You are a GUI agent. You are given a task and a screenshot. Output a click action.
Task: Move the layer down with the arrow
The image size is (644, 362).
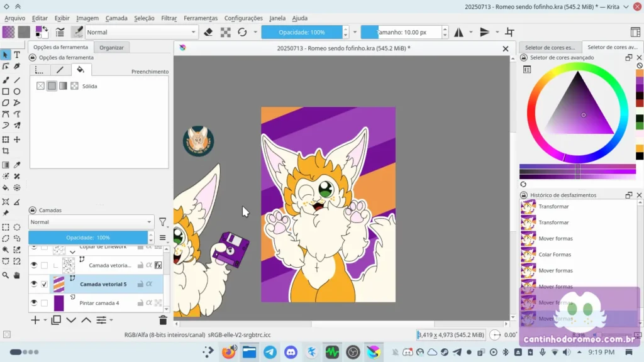click(x=71, y=320)
